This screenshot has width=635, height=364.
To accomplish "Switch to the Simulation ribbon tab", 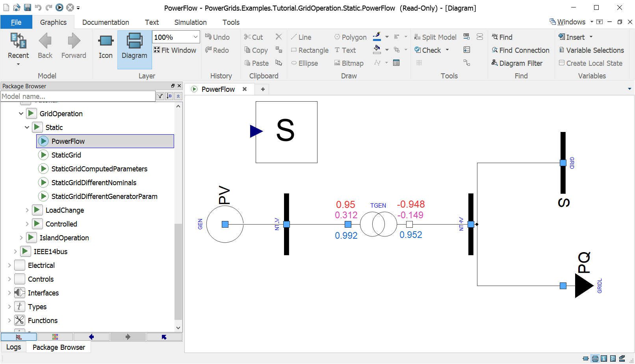I will [190, 22].
